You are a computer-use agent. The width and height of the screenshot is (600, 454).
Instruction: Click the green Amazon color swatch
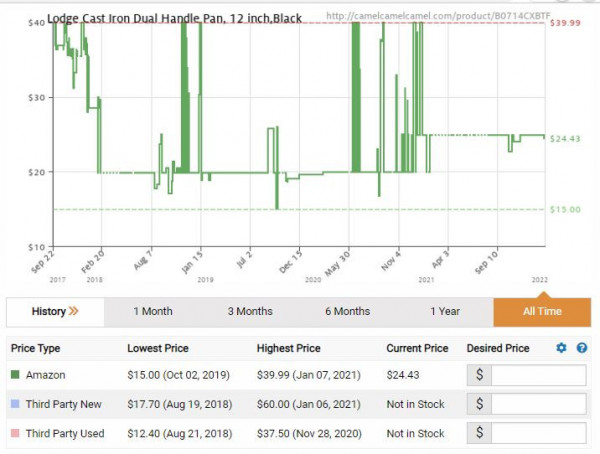15,374
